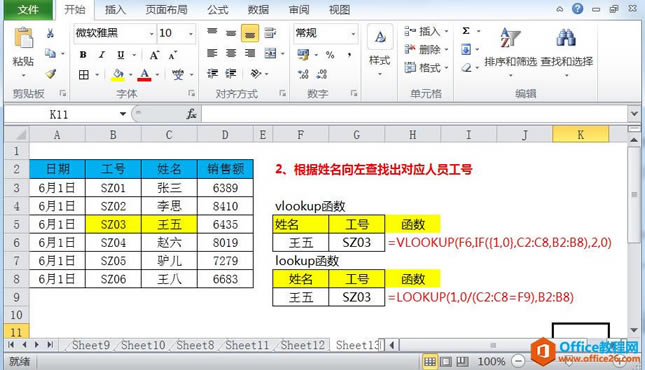Click the 删除 Delete cells button
This screenshot has width=645, height=370.
[426, 50]
